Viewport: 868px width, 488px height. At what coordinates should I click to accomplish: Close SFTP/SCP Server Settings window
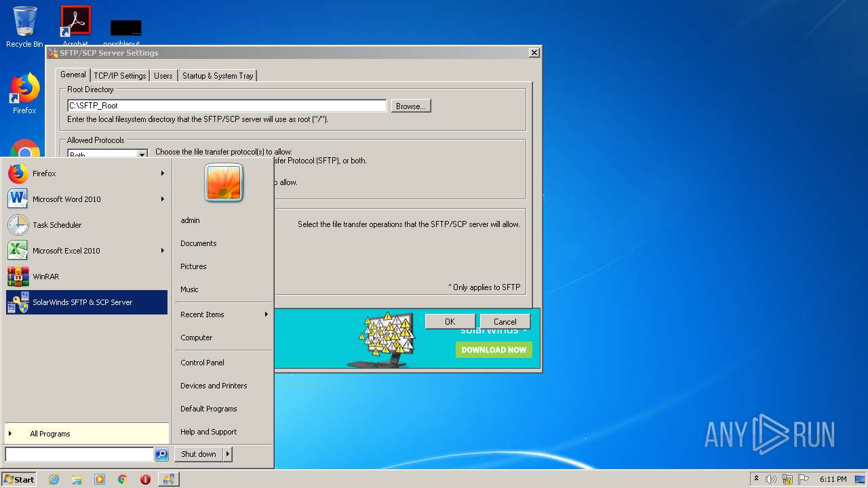534,53
